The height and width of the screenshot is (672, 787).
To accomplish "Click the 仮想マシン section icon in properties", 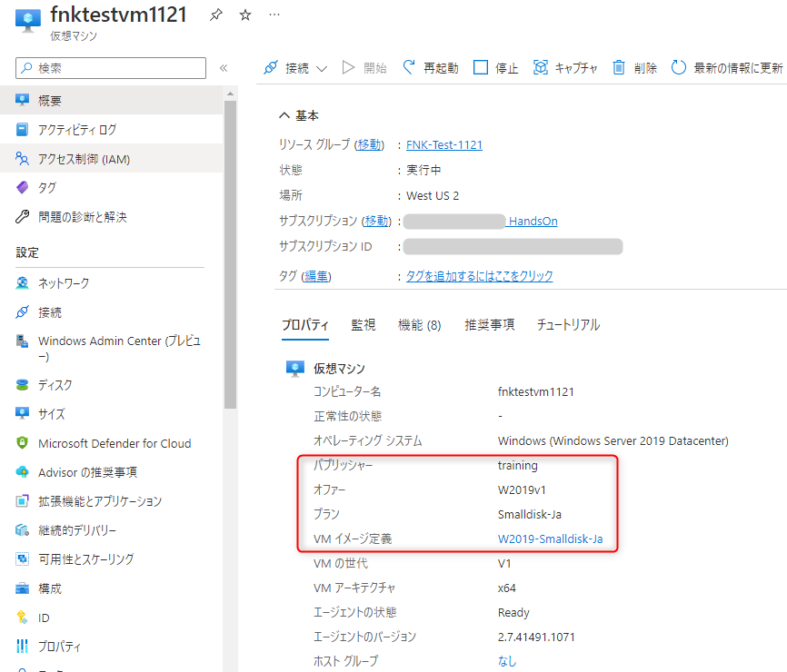I will pyautogui.click(x=295, y=369).
